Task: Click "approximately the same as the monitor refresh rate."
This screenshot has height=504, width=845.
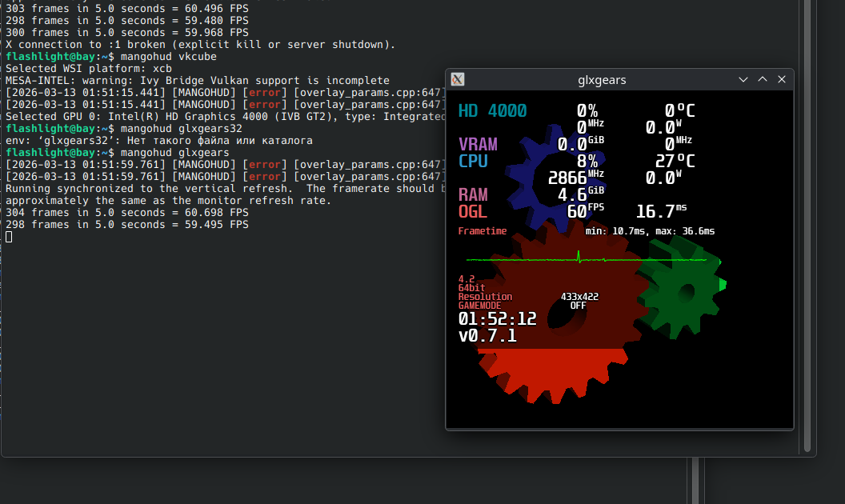Action: click(x=168, y=201)
